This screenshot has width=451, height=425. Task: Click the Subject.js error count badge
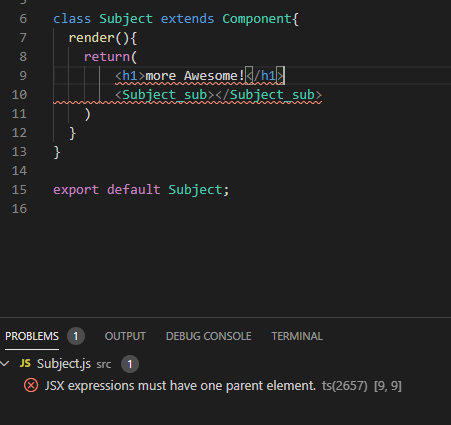(x=130, y=364)
